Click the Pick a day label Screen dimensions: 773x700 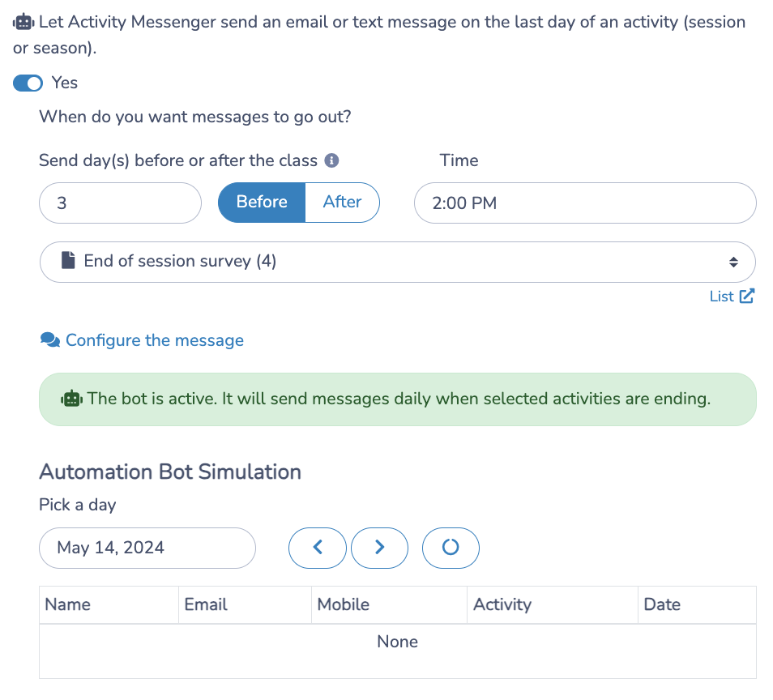tap(78, 505)
